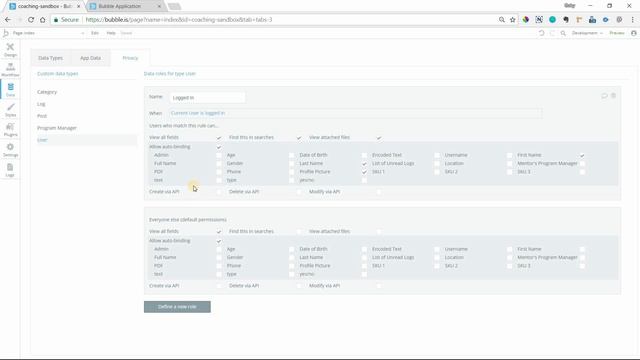This screenshot has width=640, height=360.
Task: Open the Design section in sidebar
Action: tap(10, 50)
